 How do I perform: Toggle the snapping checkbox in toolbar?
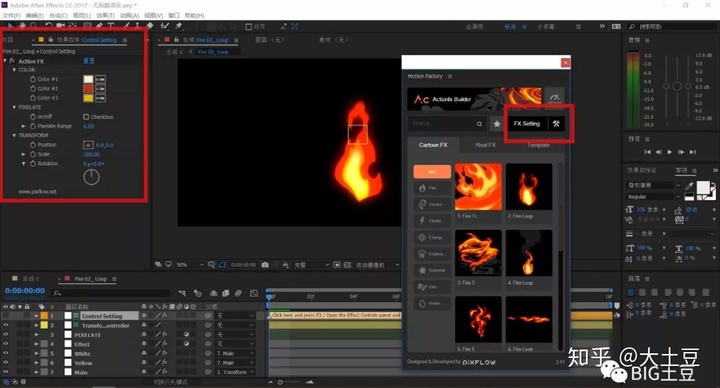pyautogui.click(x=248, y=27)
